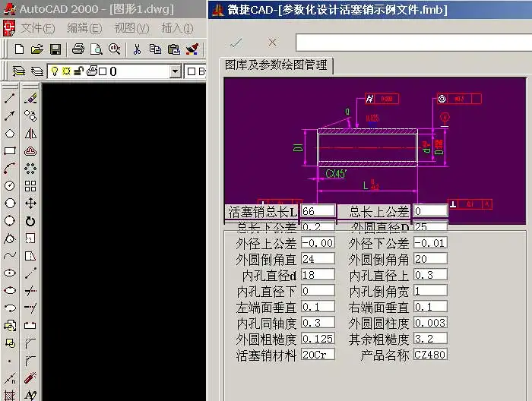Click Make Object's Layer Current icon

(x=19, y=71)
